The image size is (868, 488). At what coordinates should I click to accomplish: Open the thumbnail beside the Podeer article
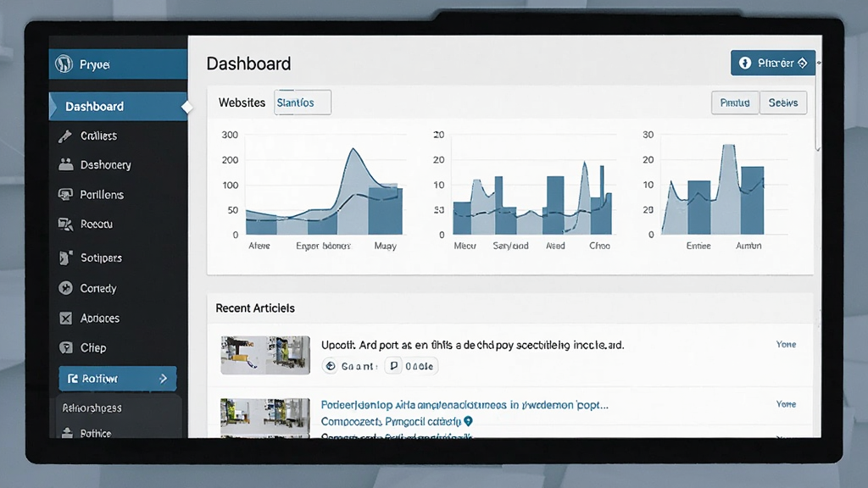click(265, 418)
